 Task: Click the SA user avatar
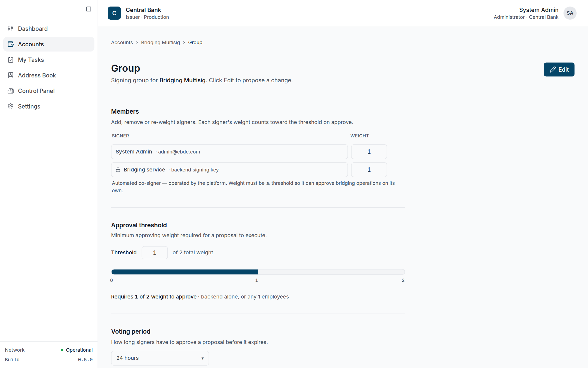[x=570, y=13]
